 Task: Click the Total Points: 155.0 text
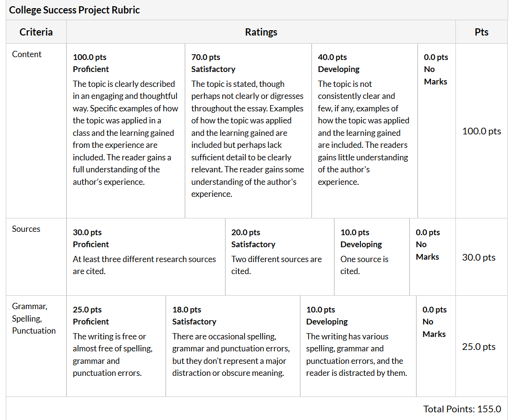462,409
